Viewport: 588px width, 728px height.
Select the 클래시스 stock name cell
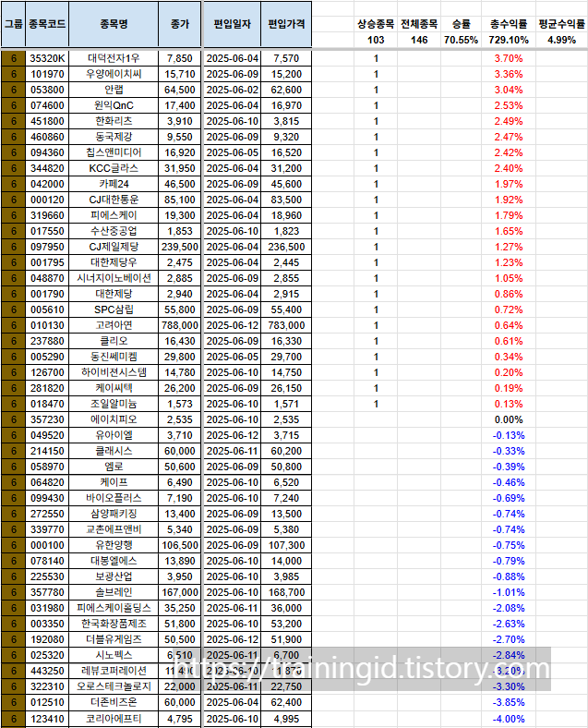114,451
